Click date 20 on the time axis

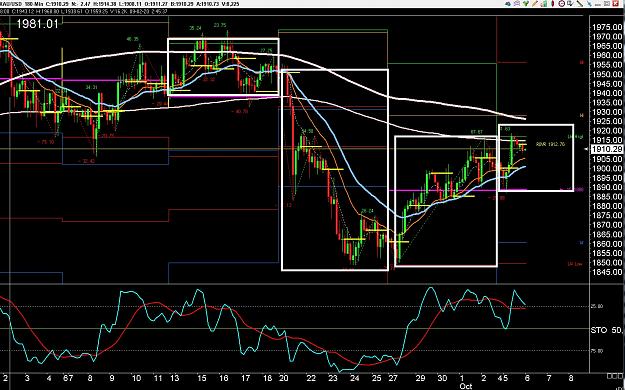tap(283, 378)
